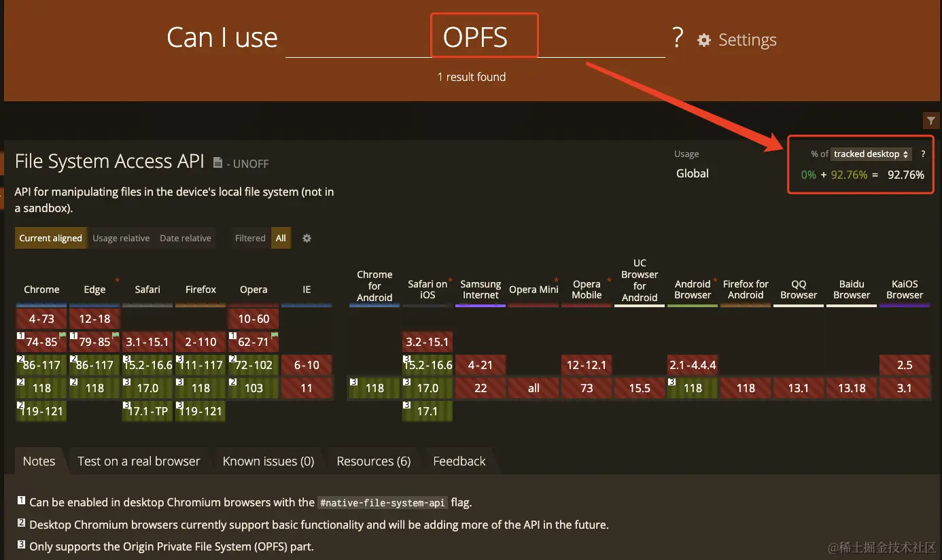Click the Baidu Browser header

coord(852,290)
